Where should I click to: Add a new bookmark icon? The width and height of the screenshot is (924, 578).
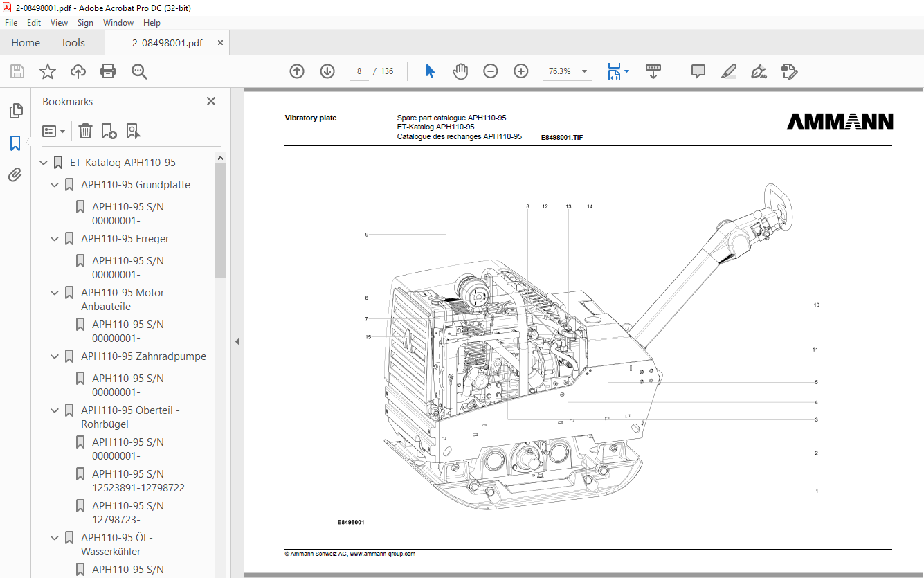(x=109, y=131)
